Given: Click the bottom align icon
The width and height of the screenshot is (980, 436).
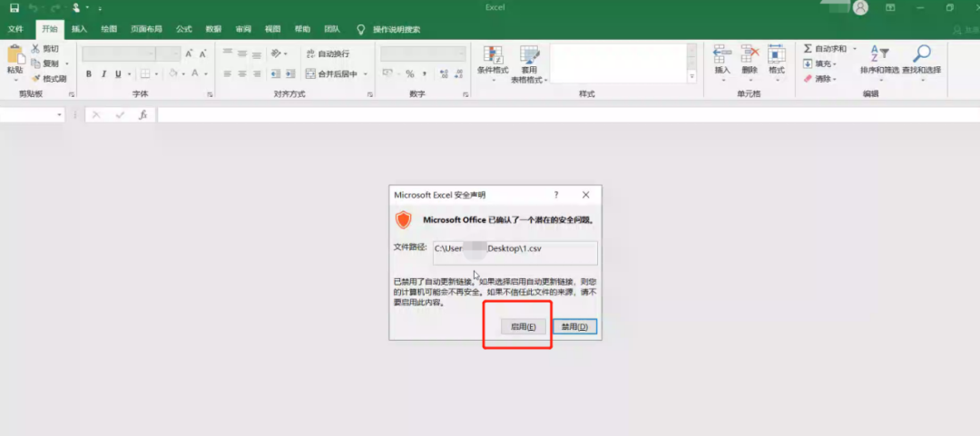Looking at the screenshot, I should pos(256,53).
